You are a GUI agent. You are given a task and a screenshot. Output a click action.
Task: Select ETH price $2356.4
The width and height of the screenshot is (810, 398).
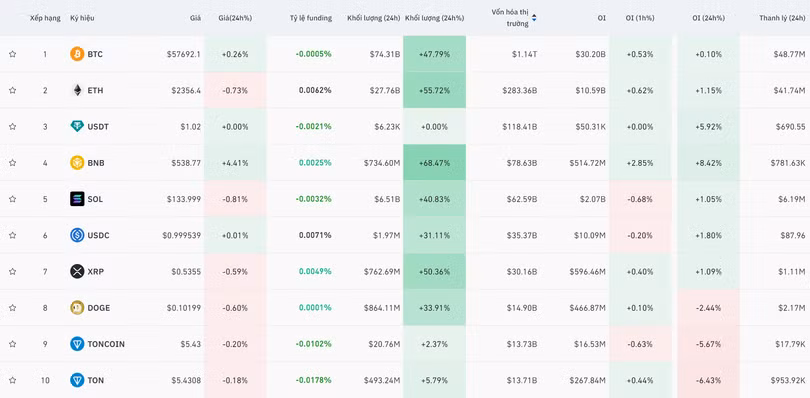coord(186,90)
